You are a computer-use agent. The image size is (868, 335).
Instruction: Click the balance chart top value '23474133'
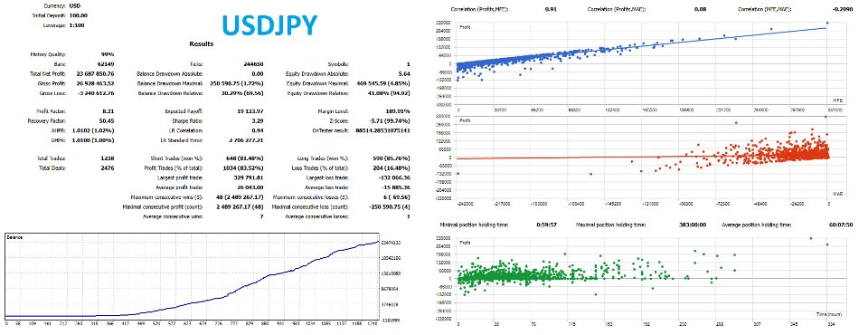coord(391,243)
